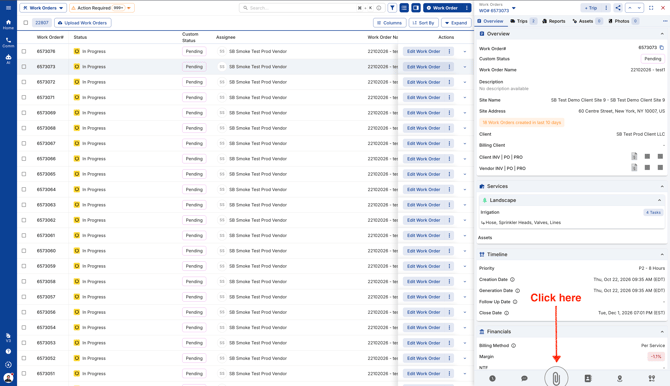Select checkbox for work order 6573072
Viewport: 670px width, 386px height.
[24, 82]
